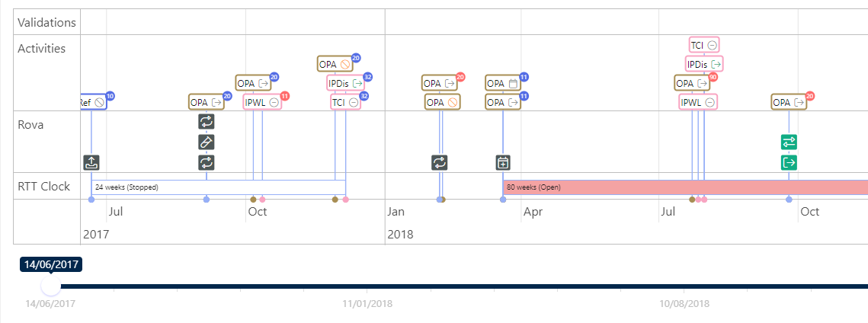Click the repeat icon directly below the test tube
The width and height of the screenshot is (868, 323).
pos(207,162)
